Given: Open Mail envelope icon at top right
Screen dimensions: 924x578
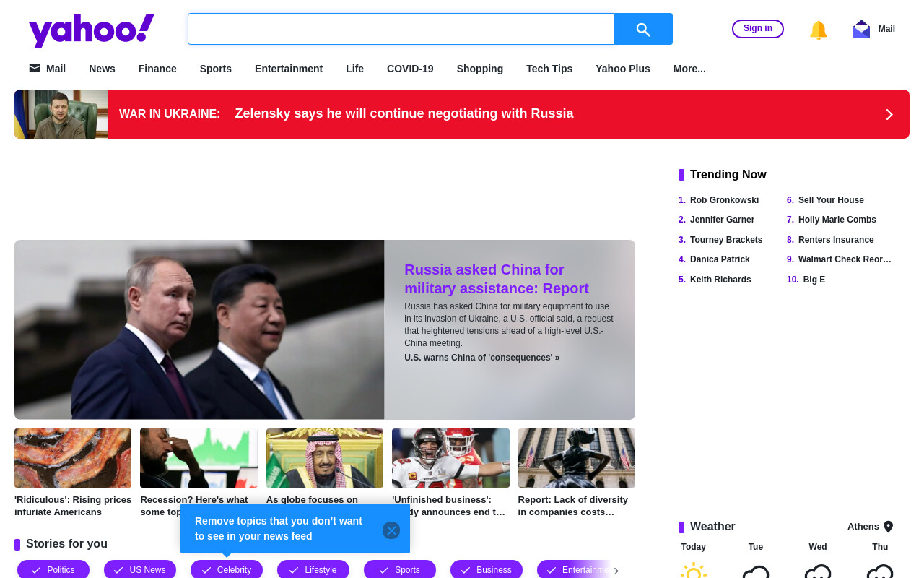Looking at the screenshot, I should pos(861,29).
